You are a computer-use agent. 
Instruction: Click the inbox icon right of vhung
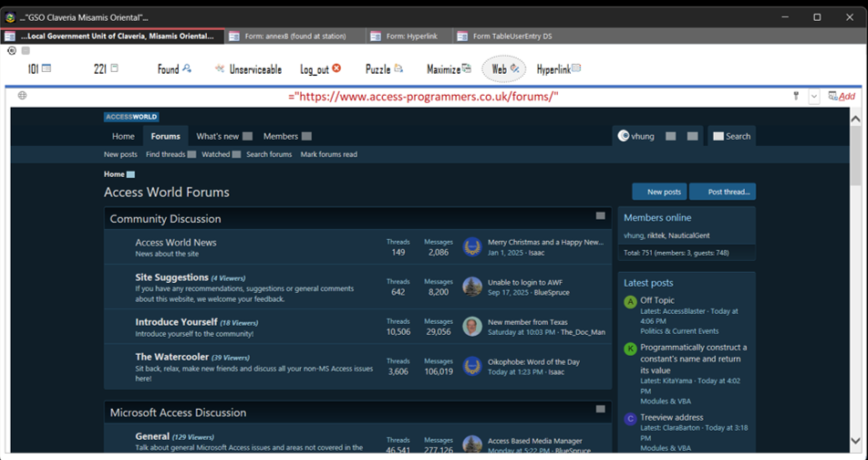click(x=670, y=136)
